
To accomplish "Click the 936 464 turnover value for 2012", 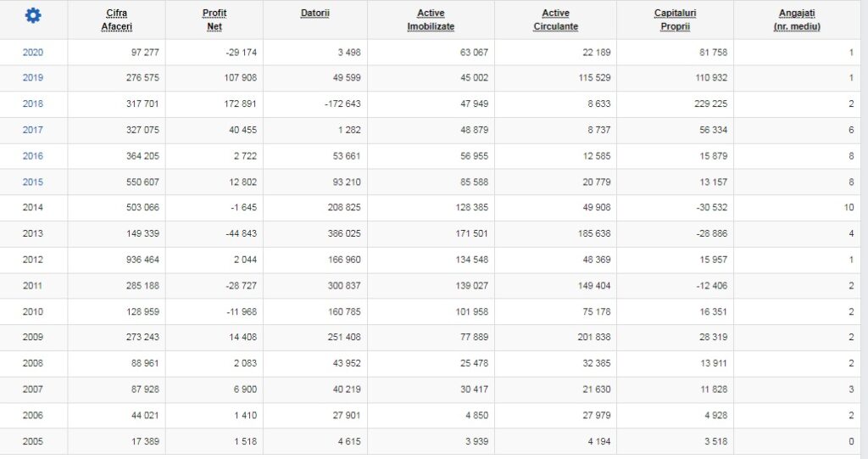I will pos(142,260).
